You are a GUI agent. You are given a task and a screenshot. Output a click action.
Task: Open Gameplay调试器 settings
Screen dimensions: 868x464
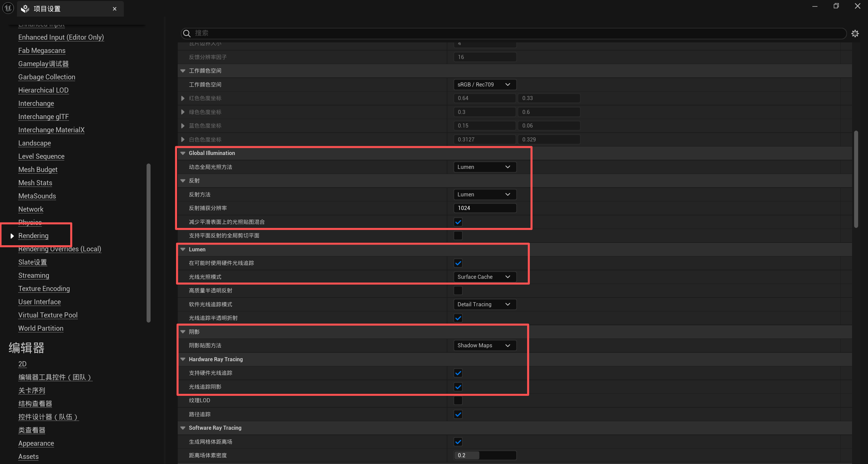tap(43, 64)
